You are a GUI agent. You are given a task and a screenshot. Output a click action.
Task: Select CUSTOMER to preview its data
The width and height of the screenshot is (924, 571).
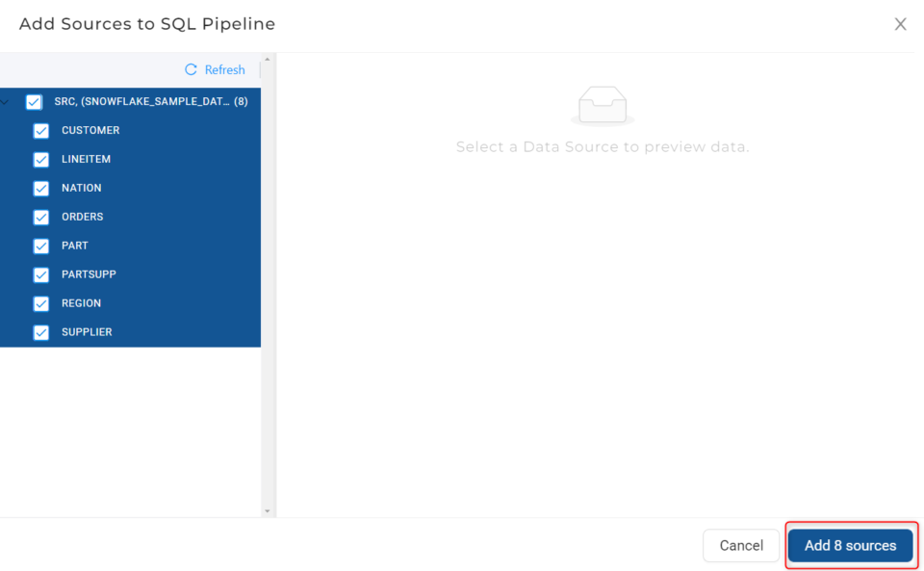click(90, 130)
